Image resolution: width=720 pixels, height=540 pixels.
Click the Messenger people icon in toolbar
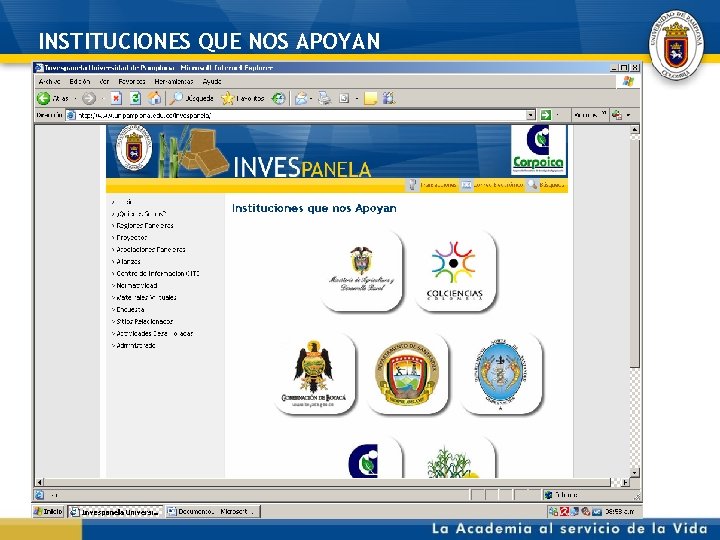[388, 98]
